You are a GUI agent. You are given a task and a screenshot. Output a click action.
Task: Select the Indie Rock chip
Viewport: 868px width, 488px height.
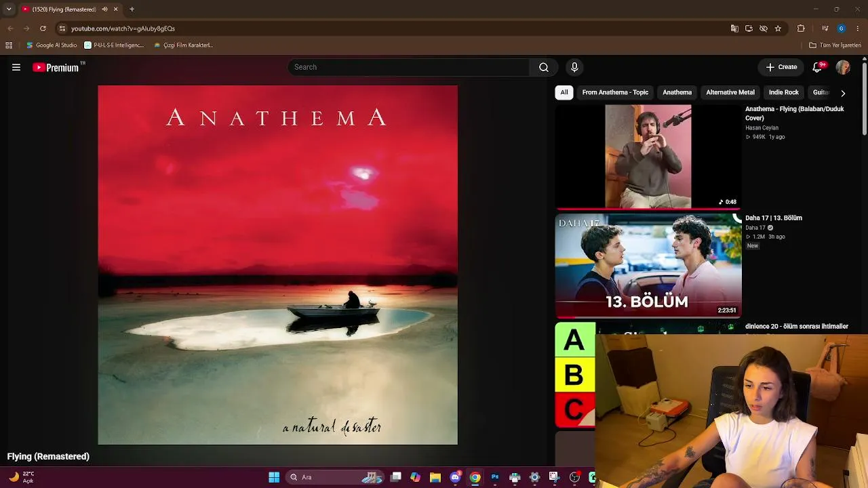click(x=784, y=92)
